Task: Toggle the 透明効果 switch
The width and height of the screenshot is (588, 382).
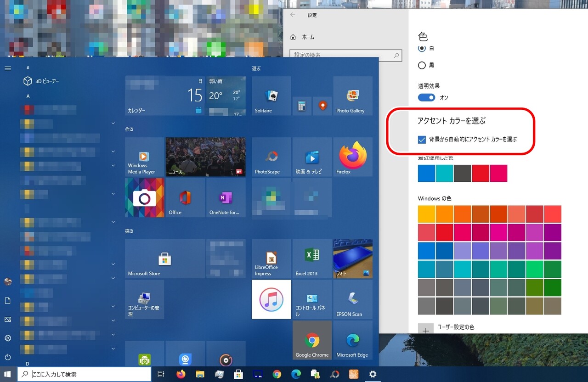Action: click(427, 97)
